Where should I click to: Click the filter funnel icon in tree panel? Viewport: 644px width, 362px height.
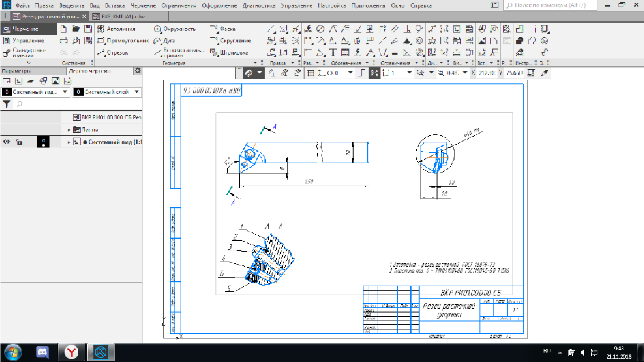(7, 104)
